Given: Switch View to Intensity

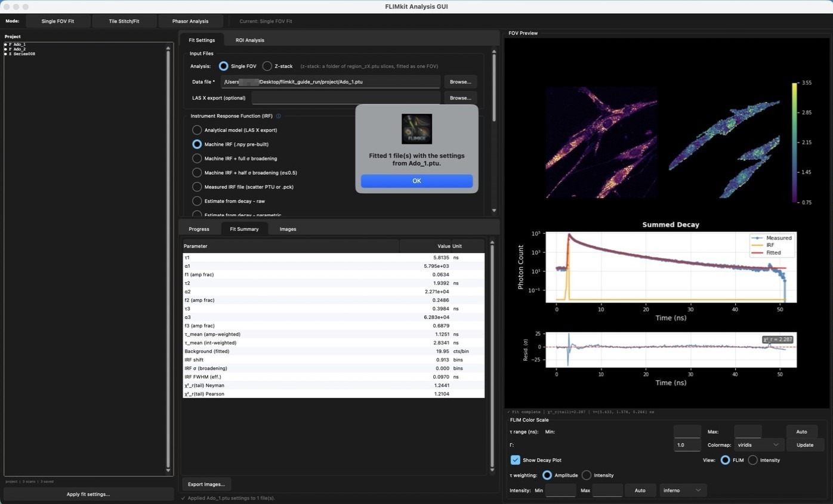Looking at the screenshot, I should click(752, 460).
